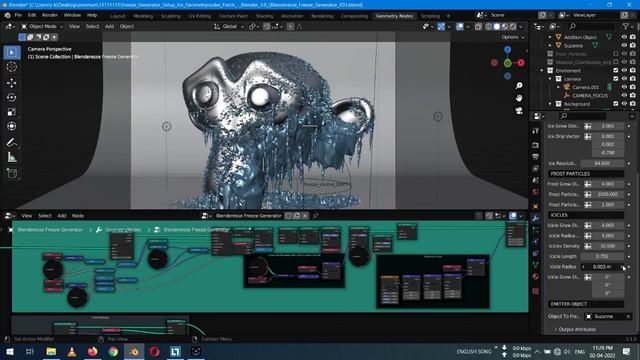The width and height of the screenshot is (640, 360).
Task: Open outliner filter dropdown
Action: [627, 26]
